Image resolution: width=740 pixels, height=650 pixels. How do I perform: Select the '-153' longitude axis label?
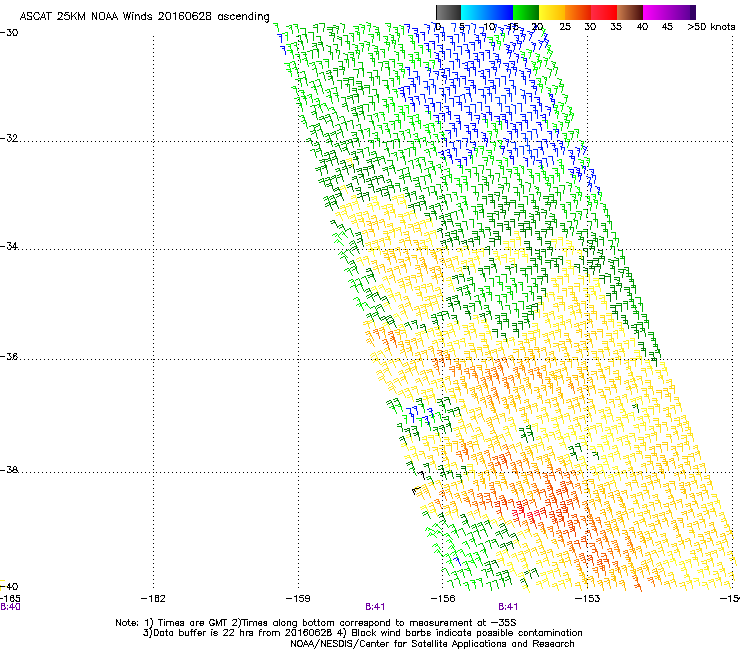588,599
